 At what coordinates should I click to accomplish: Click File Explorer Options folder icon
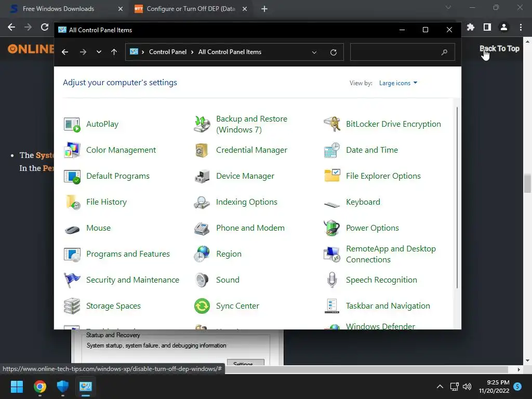(332, 177)
